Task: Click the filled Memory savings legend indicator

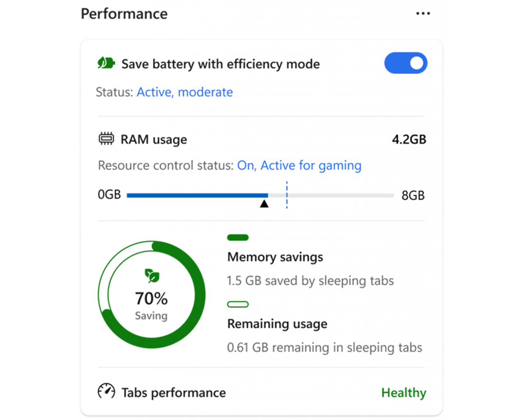Action: [237, 237]
